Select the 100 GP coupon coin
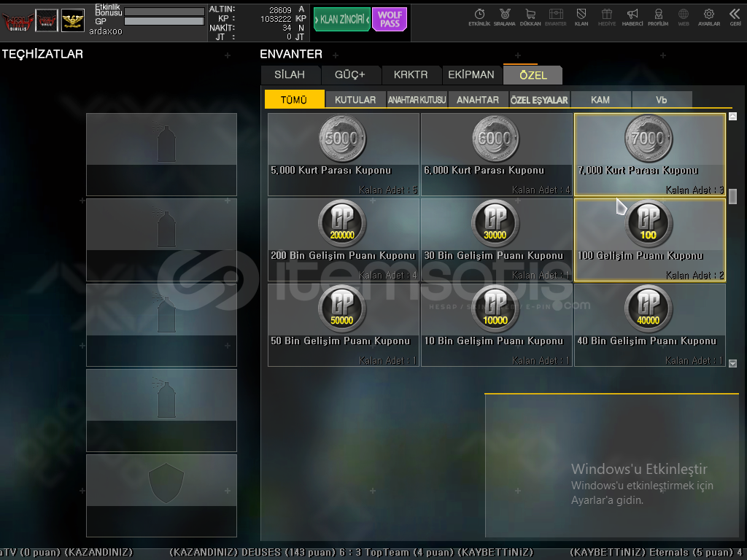The width and height of the screenshot is (747, 560). [x=649, y=224]
